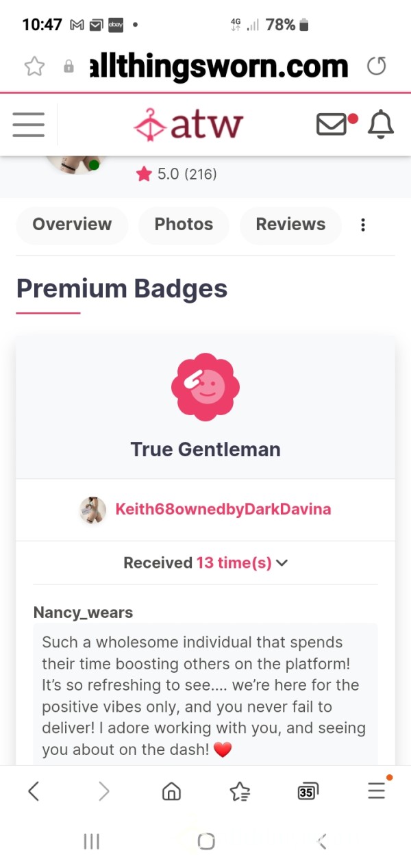Bookmark page with the star icon

(x=34, y=66)
